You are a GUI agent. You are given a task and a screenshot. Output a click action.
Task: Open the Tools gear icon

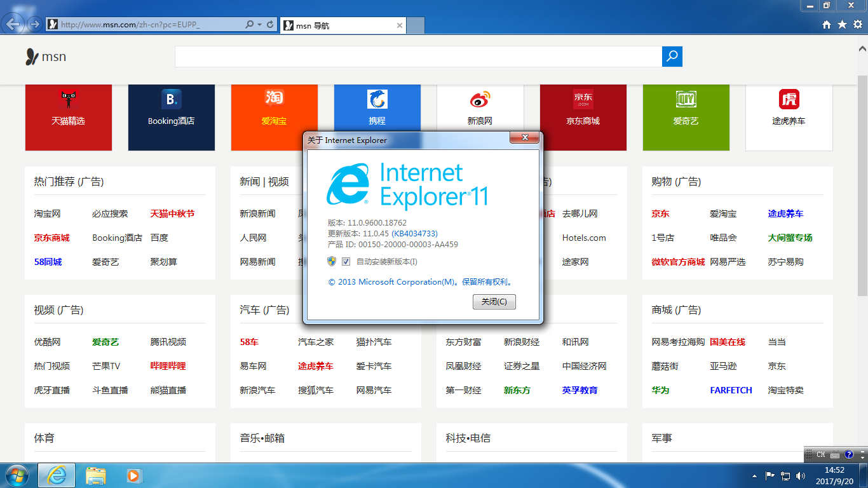857,25
